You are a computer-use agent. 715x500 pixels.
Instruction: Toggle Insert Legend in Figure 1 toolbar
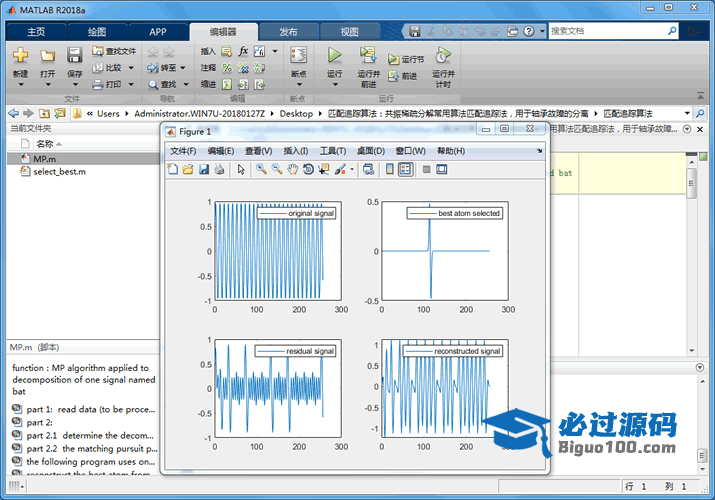[405, 170]
